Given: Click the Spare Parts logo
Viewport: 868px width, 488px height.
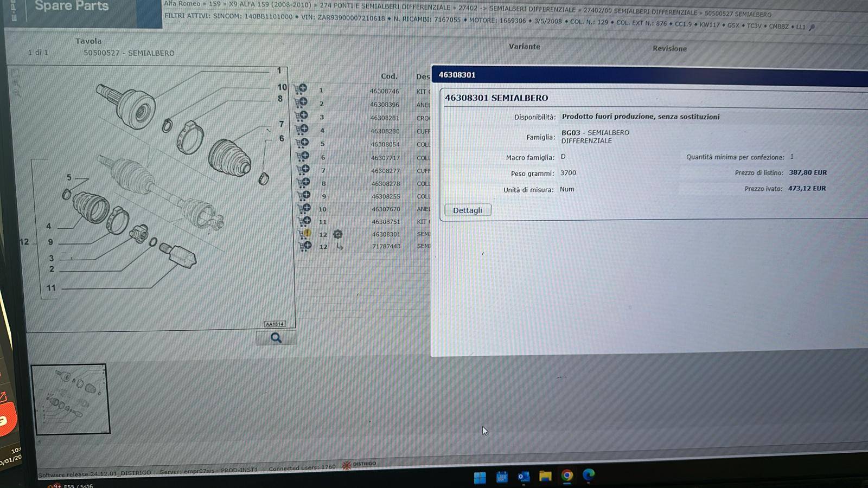Looking at the screenshot, I should 72,6.
